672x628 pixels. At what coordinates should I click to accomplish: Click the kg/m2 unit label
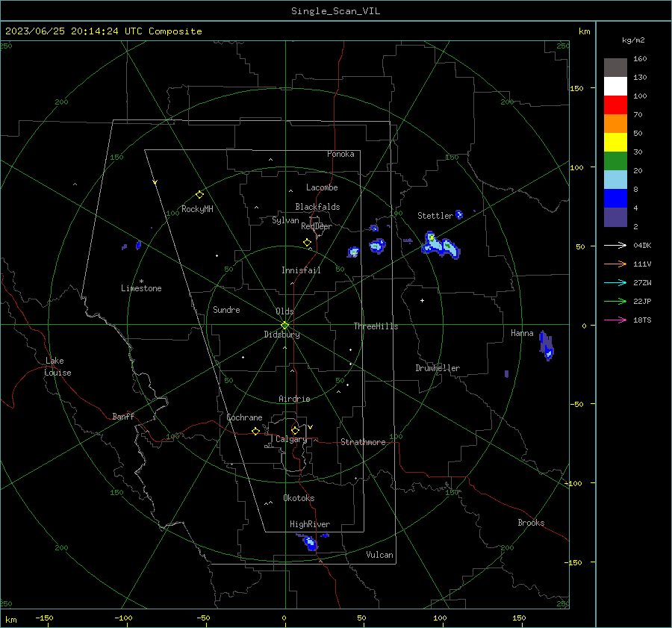click(633, 40)
